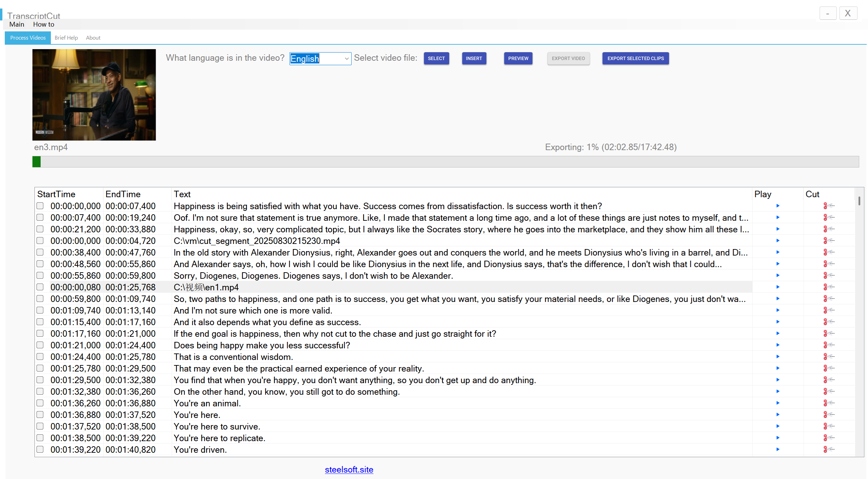Click the 00:01:25,768 end time cell
868x479 pixels.
coord(130,287)
